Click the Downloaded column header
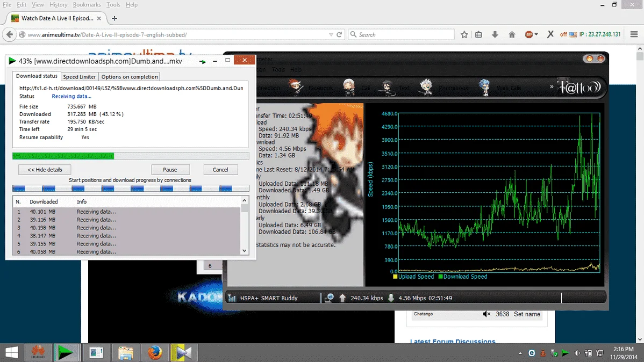Image resolution: width=644 pixels, height=362 pixels. [44, 201]
